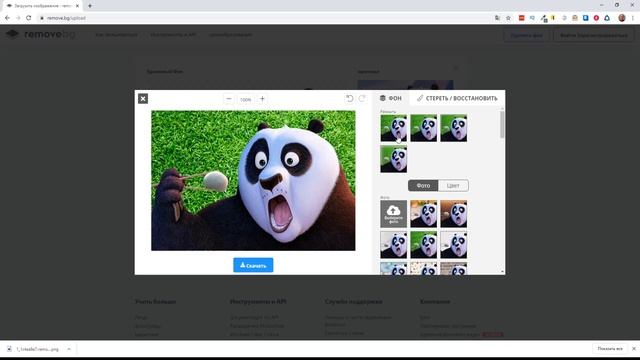
Task: Click the upload photo tile with cloud icon
Action: tap(393, 213)
